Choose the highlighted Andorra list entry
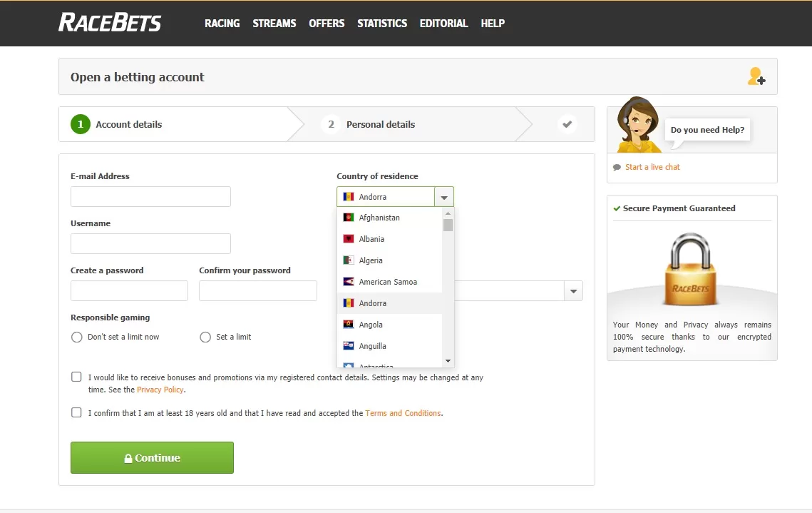The height and width of the screenshot is (513, 812). click(x=390, y=303)
